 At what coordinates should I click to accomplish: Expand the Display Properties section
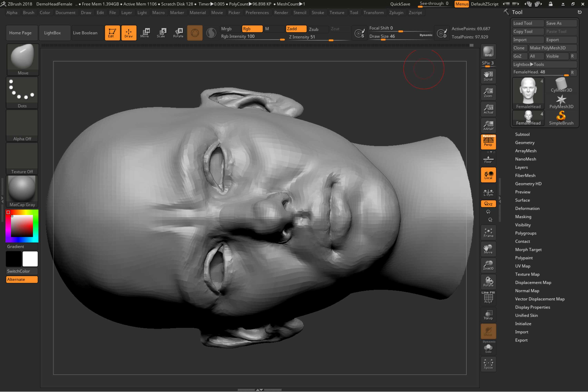point(533,307)
